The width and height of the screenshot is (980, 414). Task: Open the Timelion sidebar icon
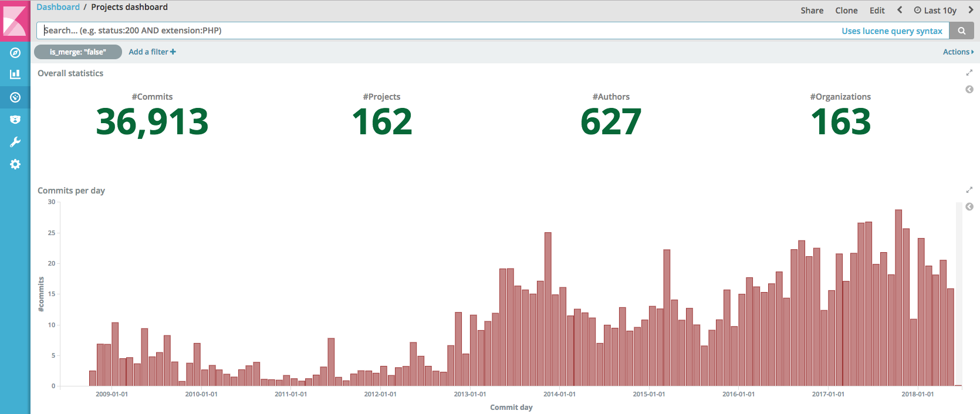(15, 120)
